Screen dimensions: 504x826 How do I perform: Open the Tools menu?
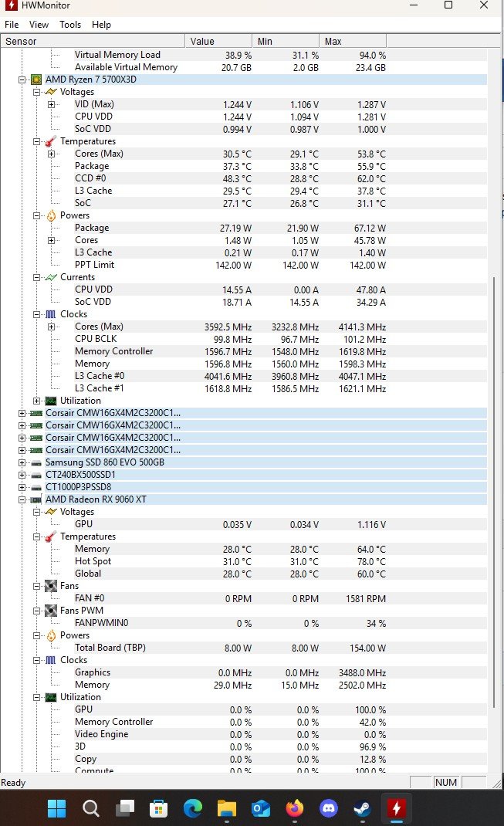click(70, 25)
